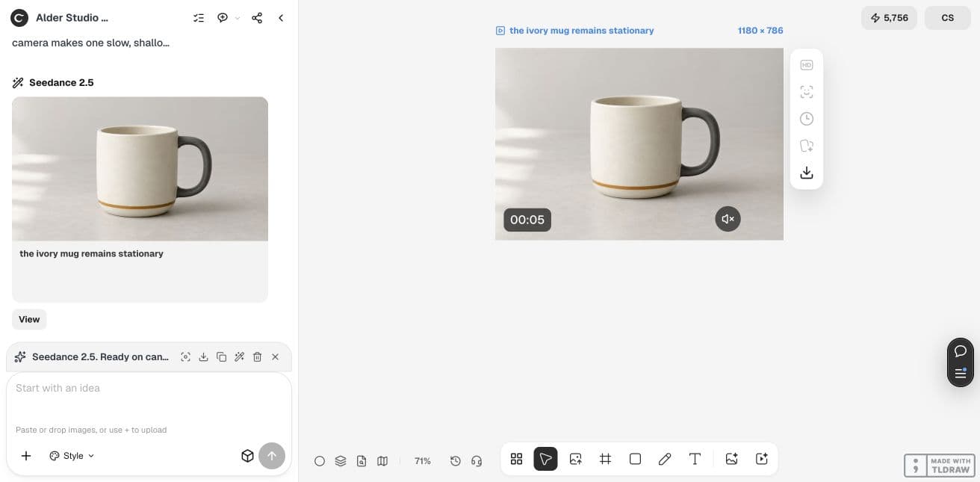Open the AI image generator tool

click(732, 459)
